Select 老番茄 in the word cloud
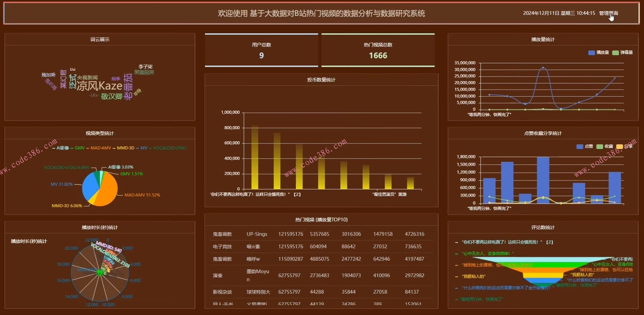This screenshot has width=644, height=315. click(x=128, y=87)
